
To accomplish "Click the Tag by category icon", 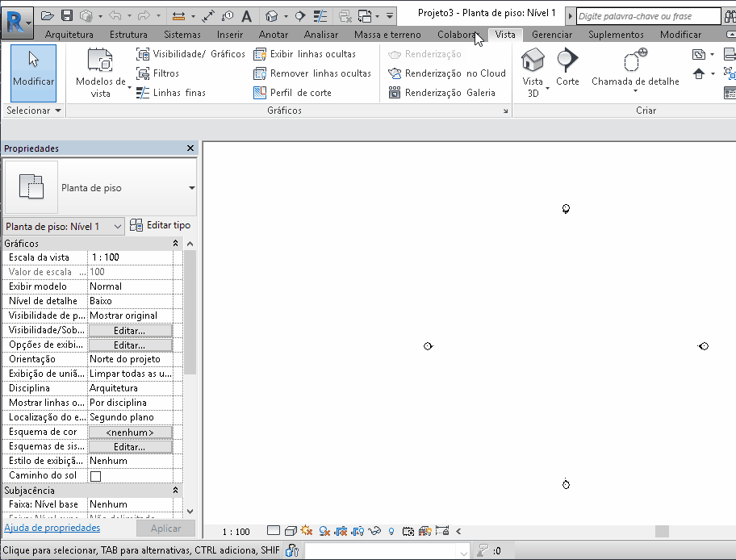I will 228,16.
